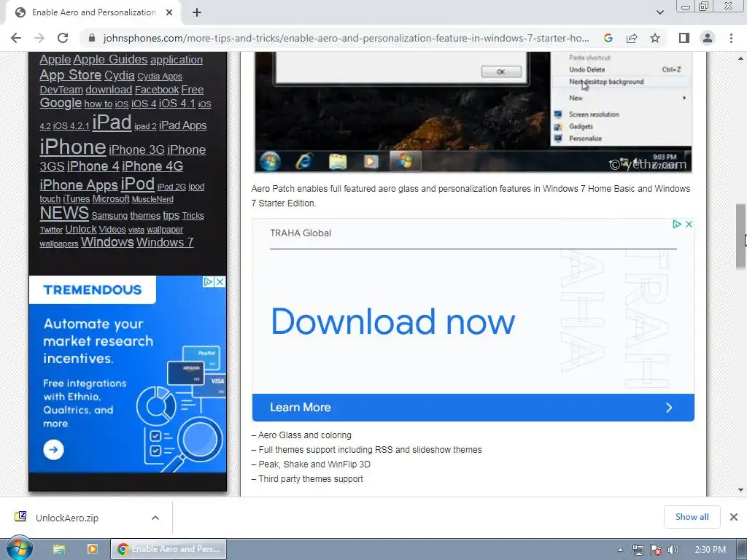Image resolution: width=747 pixels, height=560 pixels.
Task: Open the iPhone 4G tag link
Action: pos(152,166)
